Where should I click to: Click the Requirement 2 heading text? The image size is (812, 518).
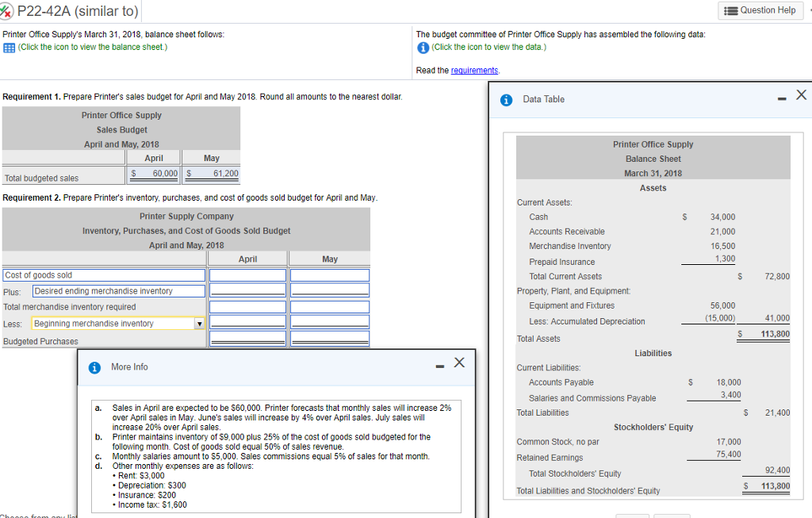(x=32, y=198)
